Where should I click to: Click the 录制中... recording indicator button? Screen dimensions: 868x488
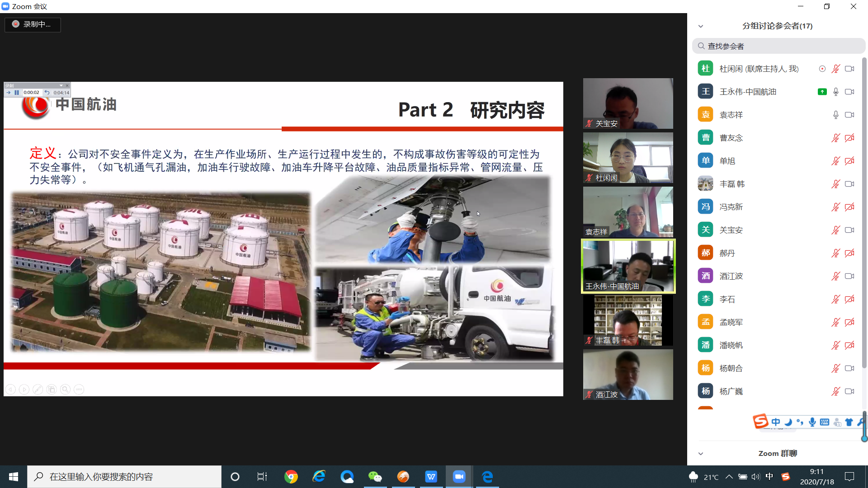pyautogui.click(x=33, y=24)
